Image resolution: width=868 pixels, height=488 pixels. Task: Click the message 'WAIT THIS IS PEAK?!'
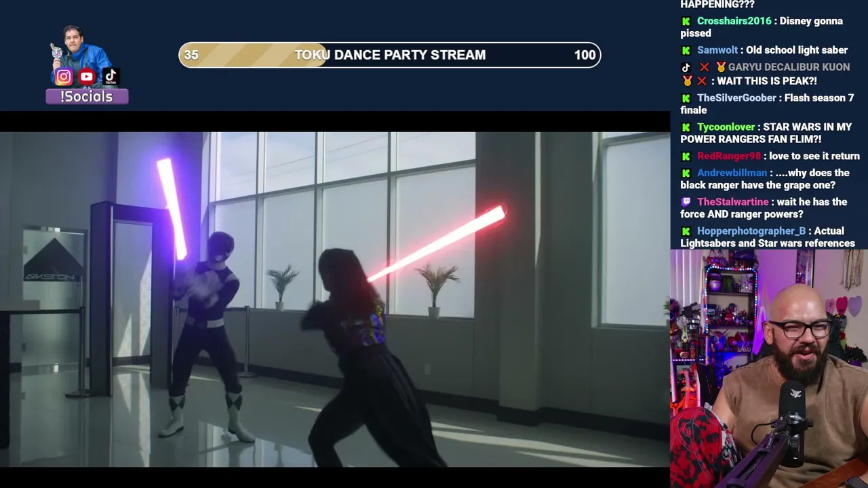(767, 81)
